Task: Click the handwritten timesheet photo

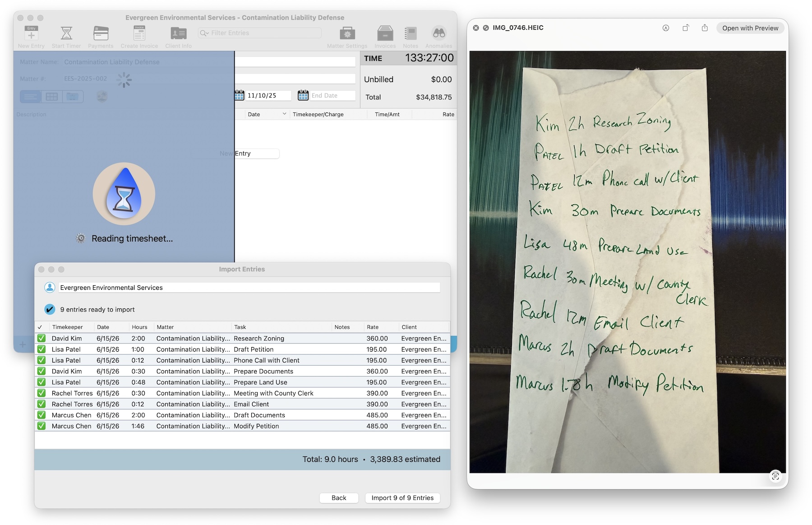Action: (627, 262)
